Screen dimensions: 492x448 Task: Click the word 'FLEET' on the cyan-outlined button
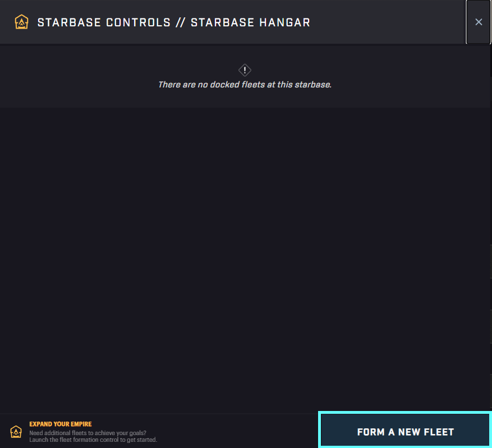[439, 432]
